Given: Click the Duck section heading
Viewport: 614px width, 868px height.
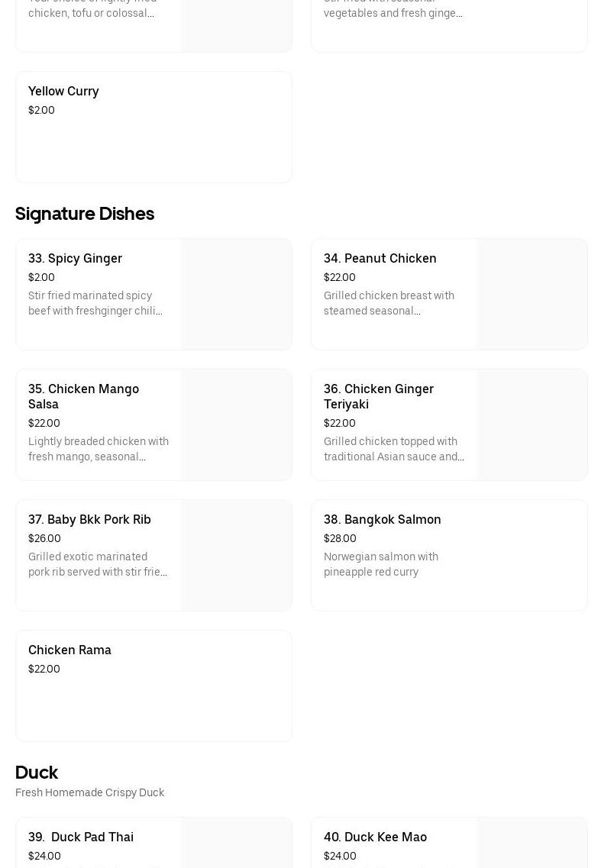Looking at the screenshot, I should [x=37, y=773].
